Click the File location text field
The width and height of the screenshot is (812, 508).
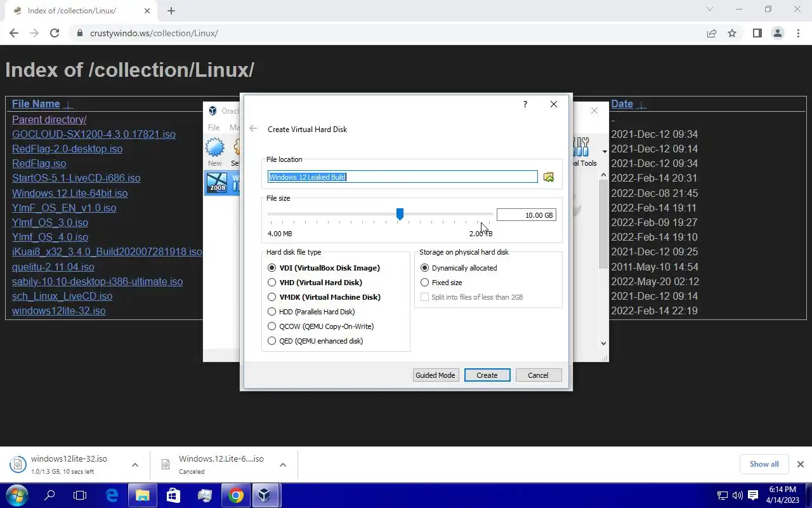[403, 177]
